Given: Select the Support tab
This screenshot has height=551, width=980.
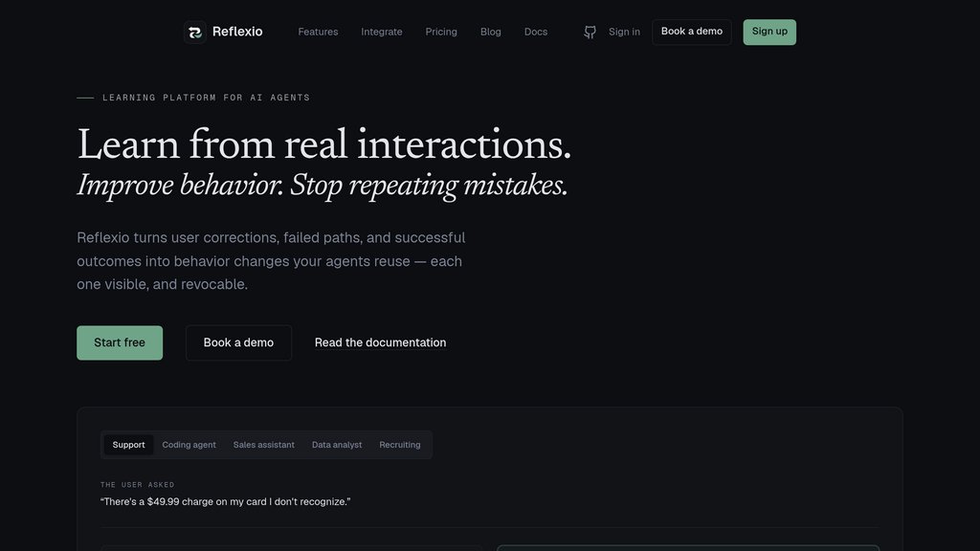Looking at the screenshot, I should (129, 445).
